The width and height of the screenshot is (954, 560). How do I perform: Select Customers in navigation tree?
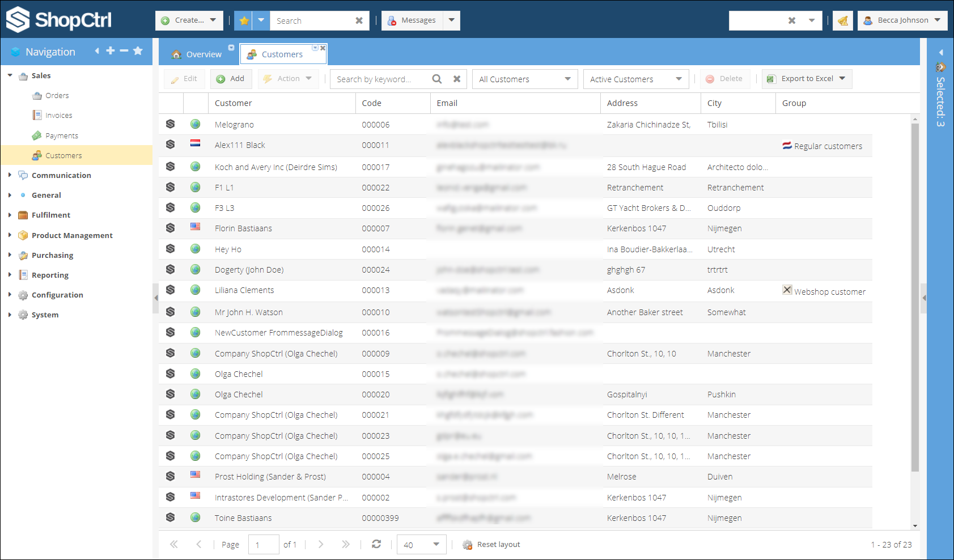pos(76,155)
